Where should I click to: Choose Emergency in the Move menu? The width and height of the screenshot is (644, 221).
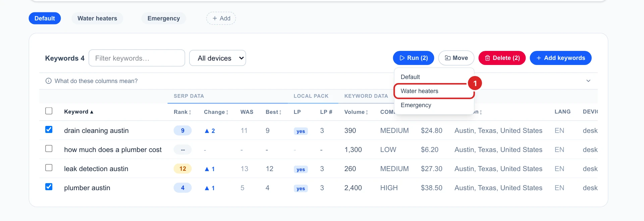point(434,105)
